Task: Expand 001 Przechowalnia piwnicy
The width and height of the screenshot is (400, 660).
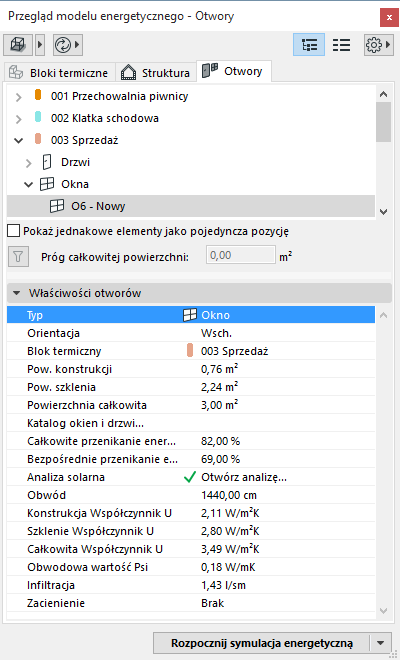Action: click(x=18, y=97)
